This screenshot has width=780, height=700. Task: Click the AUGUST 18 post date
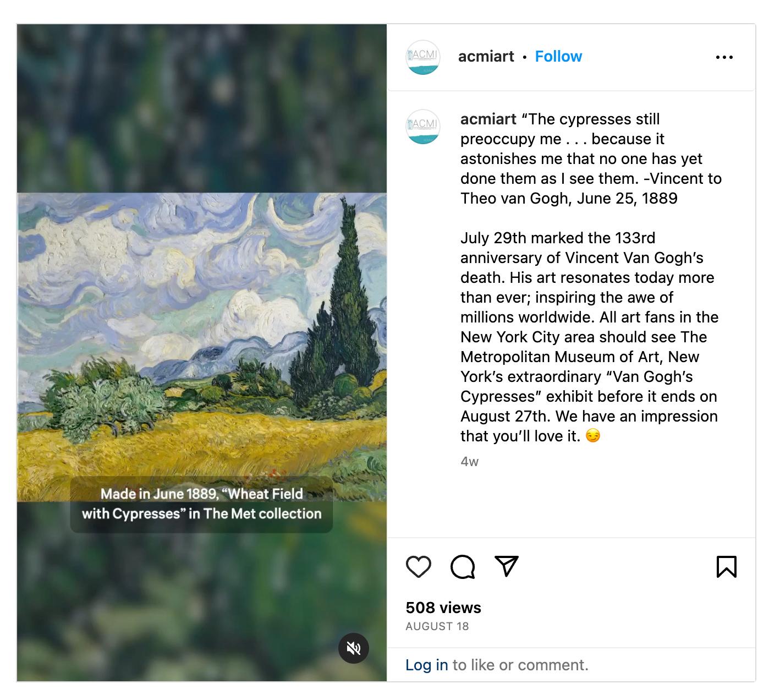click(437, 626)
